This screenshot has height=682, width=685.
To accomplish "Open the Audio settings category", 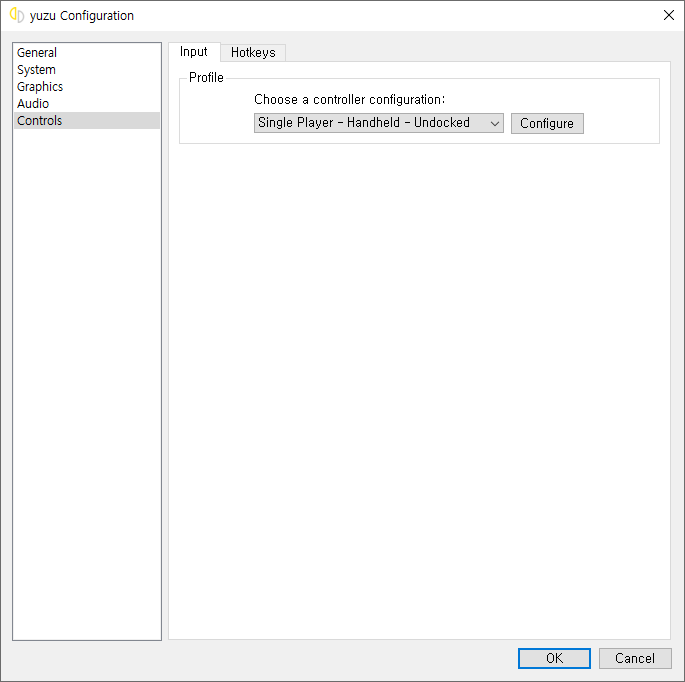I will pyautogui.click(x=86, y=104).
